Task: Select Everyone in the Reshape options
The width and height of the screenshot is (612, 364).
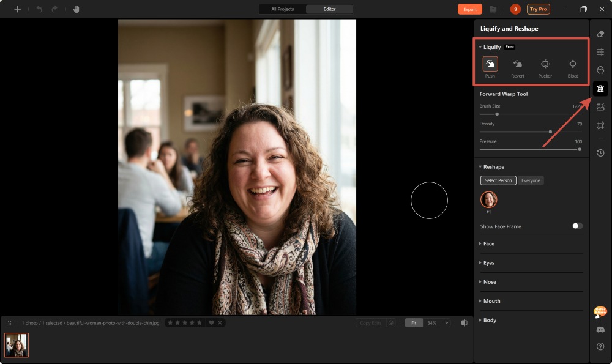Action: tap(531, 180)
